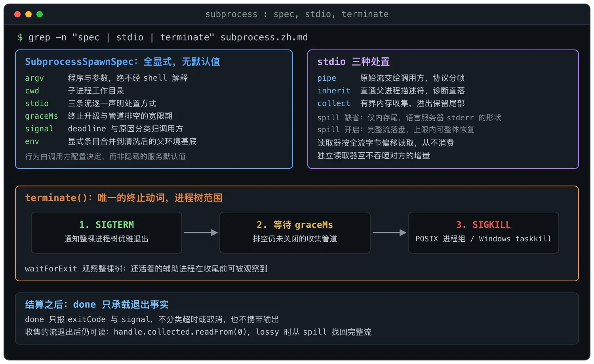Click the '2. 等待 graceMs' step box
Image resolution: width=594 pixels, height=364 pixels.
pyautogui.click(x=295, y=233)
